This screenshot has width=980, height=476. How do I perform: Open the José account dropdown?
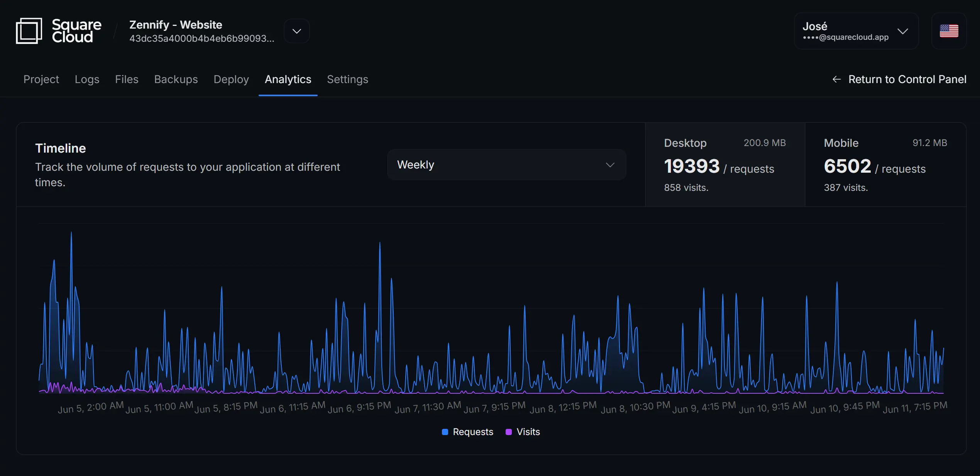856,31
